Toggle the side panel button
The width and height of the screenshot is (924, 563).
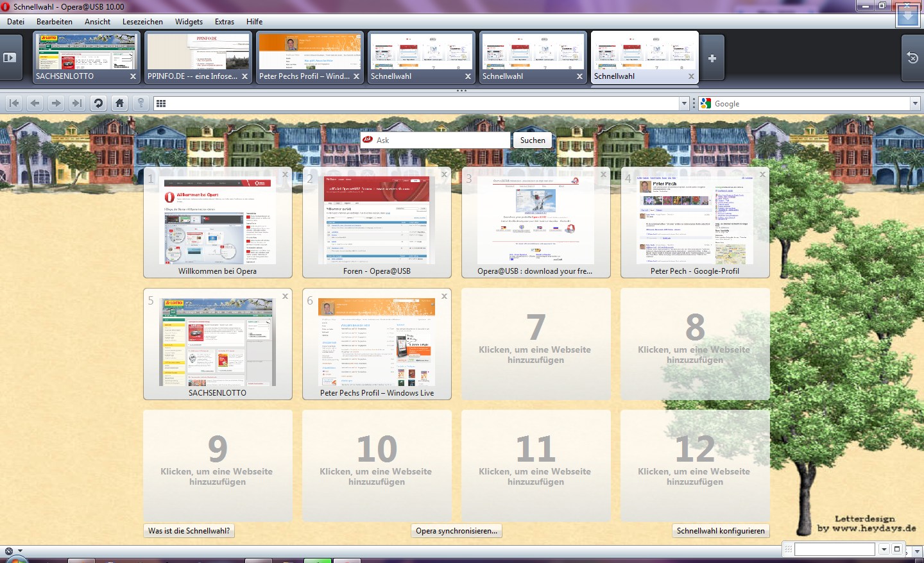(10, 58)
